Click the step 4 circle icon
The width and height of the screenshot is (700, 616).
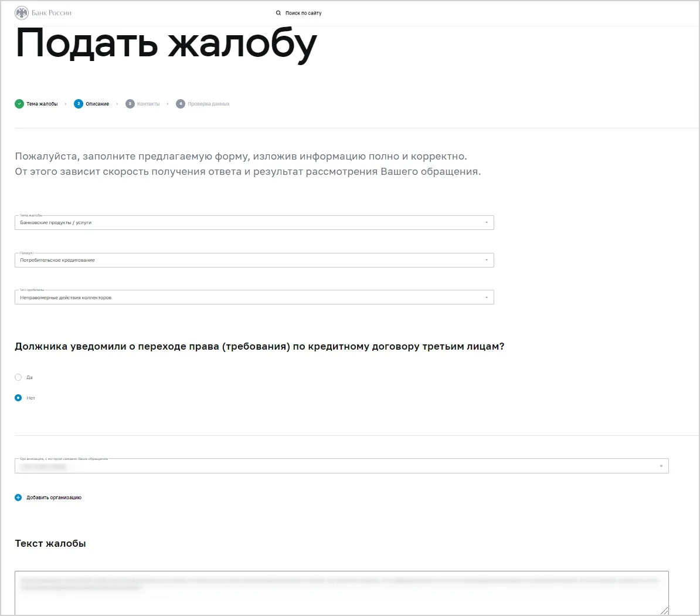tap(181, 104)
